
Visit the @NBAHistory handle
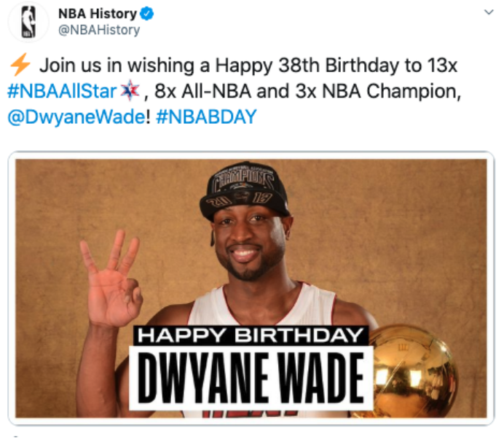pos(99,30)
